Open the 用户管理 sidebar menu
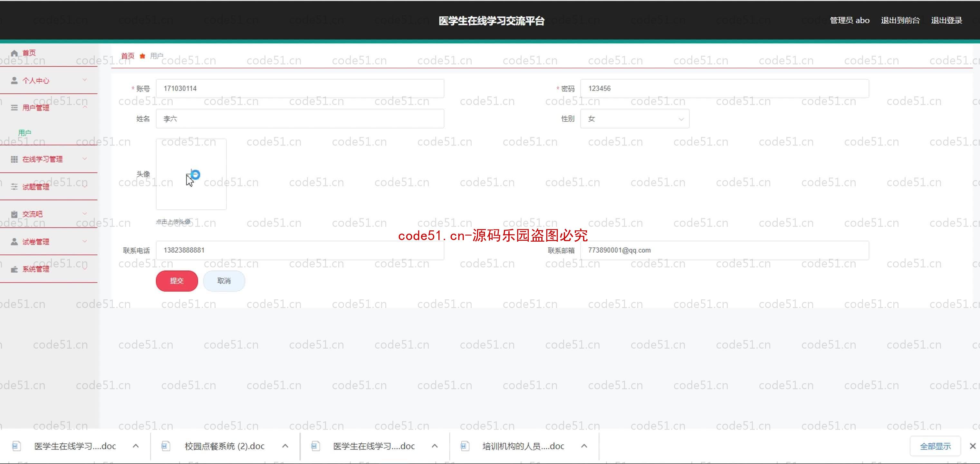 coord(49,108)
